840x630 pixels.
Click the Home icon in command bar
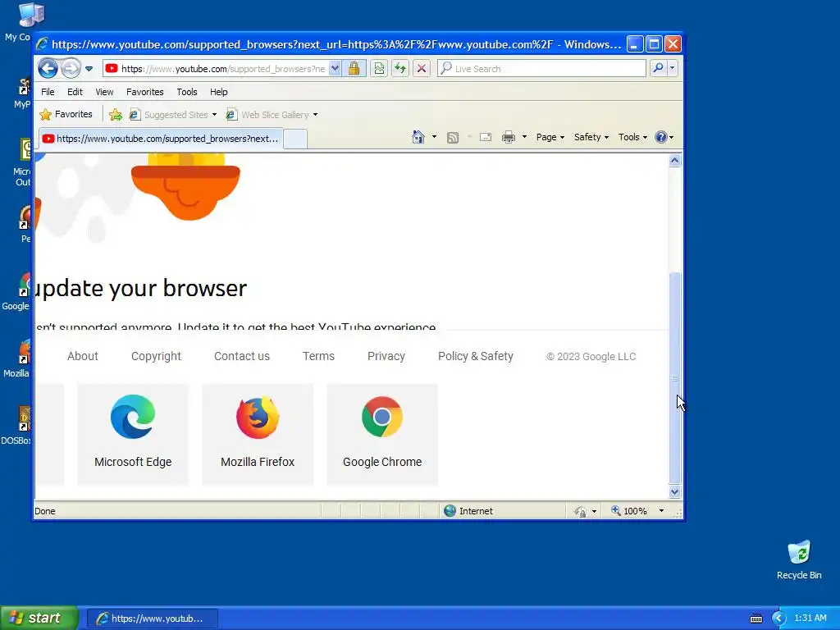418,137
